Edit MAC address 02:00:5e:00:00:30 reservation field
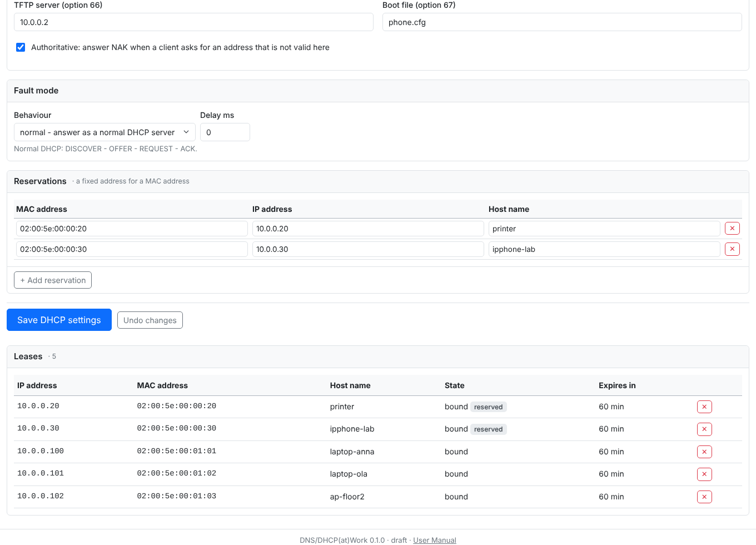 click(x=132, y=249)
